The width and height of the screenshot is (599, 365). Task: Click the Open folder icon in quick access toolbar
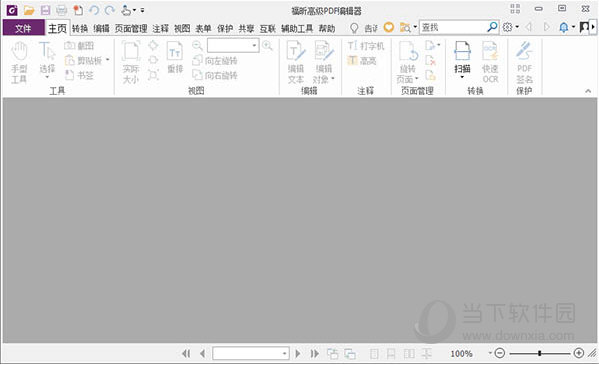[29, 10]
